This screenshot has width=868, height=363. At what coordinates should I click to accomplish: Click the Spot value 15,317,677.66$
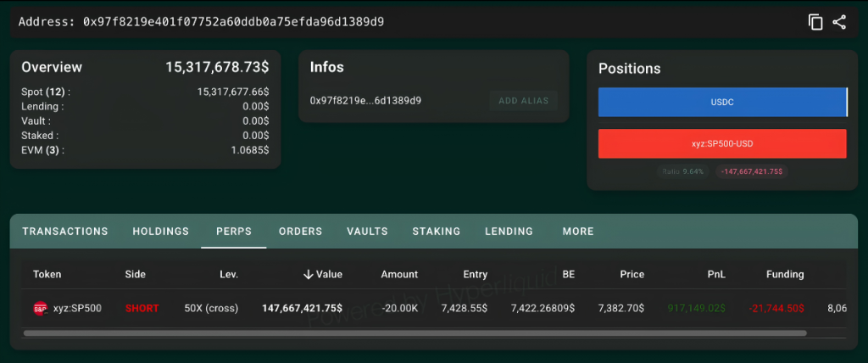[233, 92]
